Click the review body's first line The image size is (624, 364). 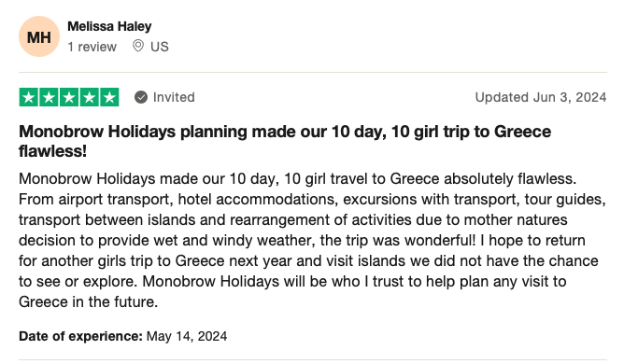coord(298,179)
